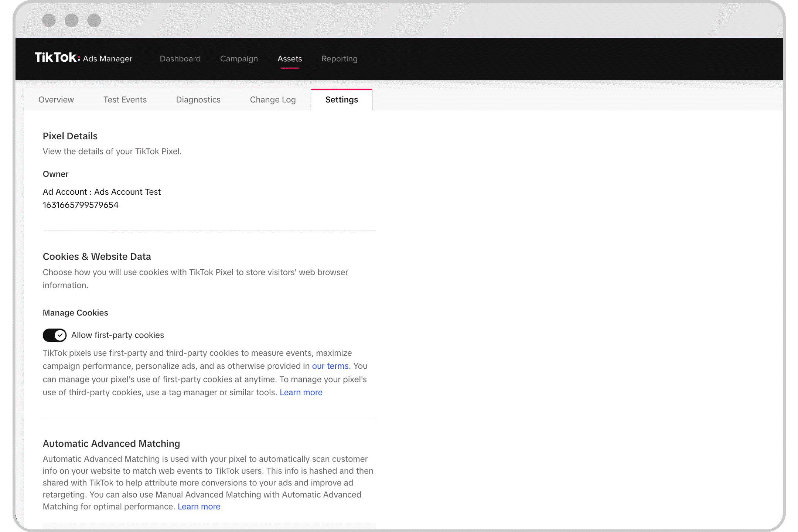Click Diagnostics tab icon
Screen dimensions: 798x532
click(x=198, y=99)
